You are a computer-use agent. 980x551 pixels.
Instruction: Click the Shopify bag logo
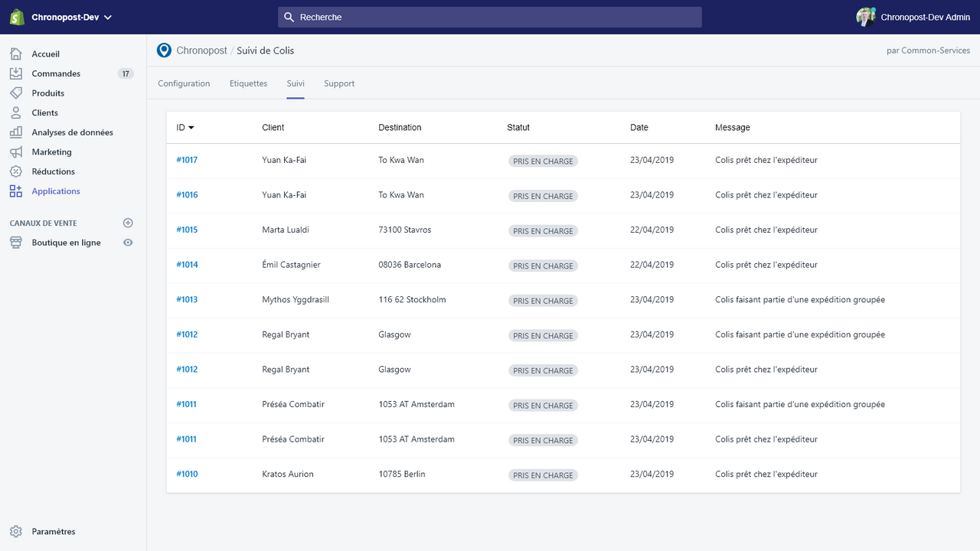[x=17, y=17]
